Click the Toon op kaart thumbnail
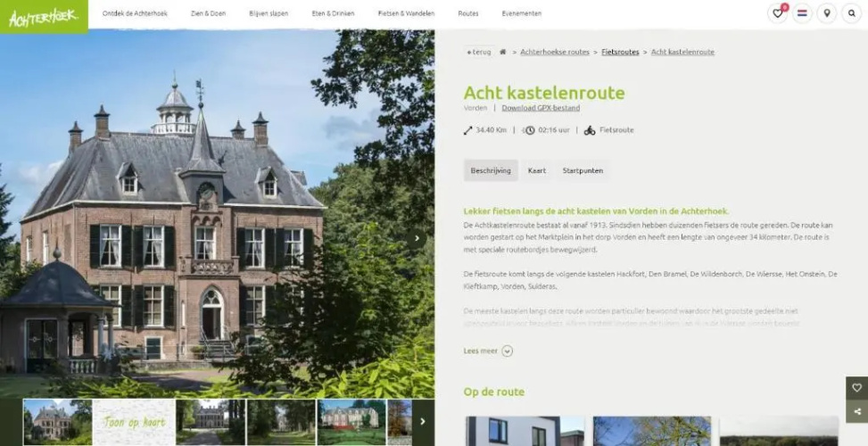 [x=134, y=422]
